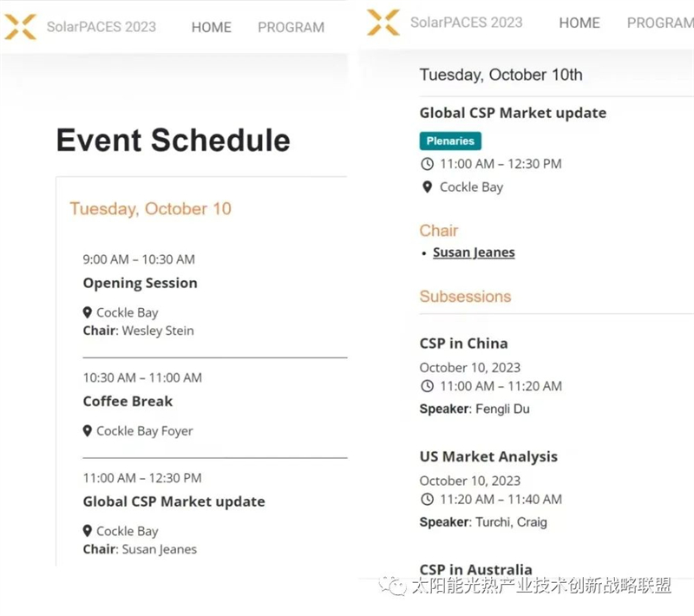Click the SolarPACES logo in right header
Image resolution: width=694 pixels, height=616 pixels.
[383, 23]
